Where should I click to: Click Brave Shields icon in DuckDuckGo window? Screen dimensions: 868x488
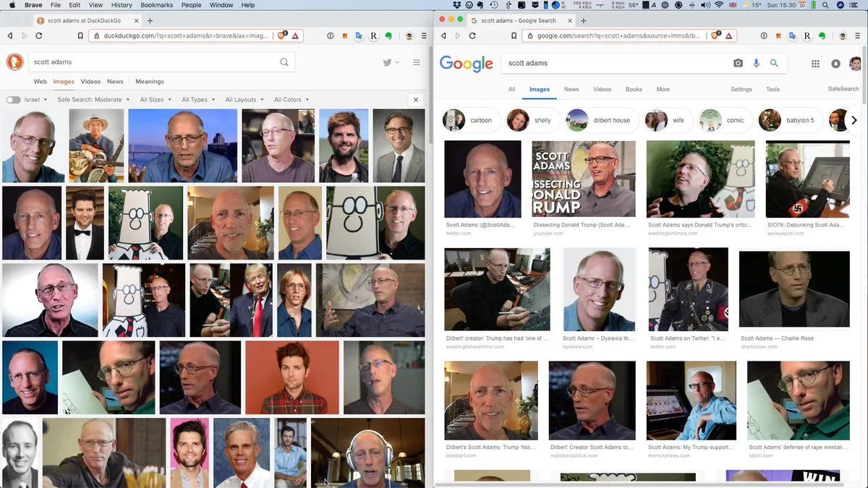coord(282,35)
